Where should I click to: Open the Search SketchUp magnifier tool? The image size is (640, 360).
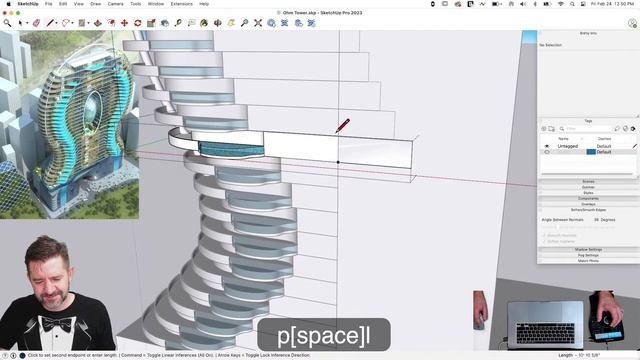[x=7, y=23]
